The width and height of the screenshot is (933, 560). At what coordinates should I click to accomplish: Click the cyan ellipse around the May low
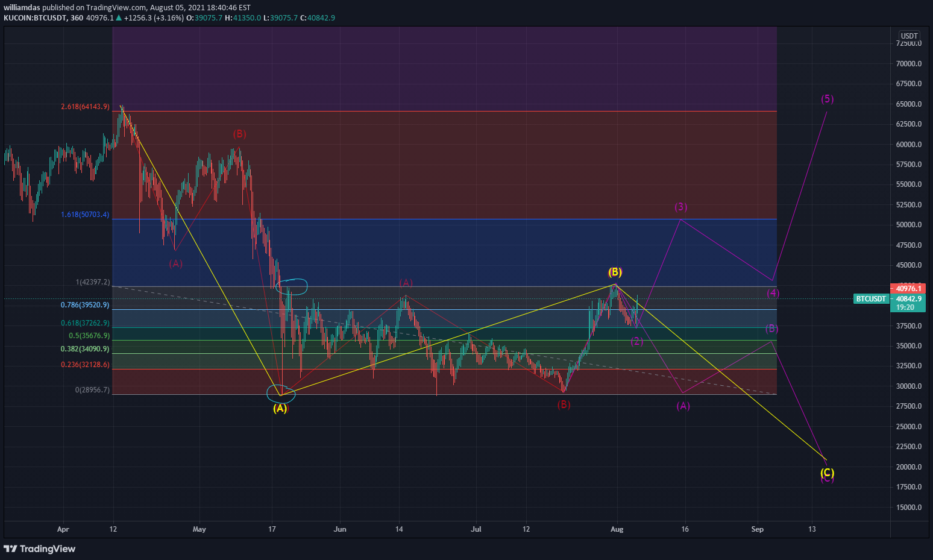281,394
